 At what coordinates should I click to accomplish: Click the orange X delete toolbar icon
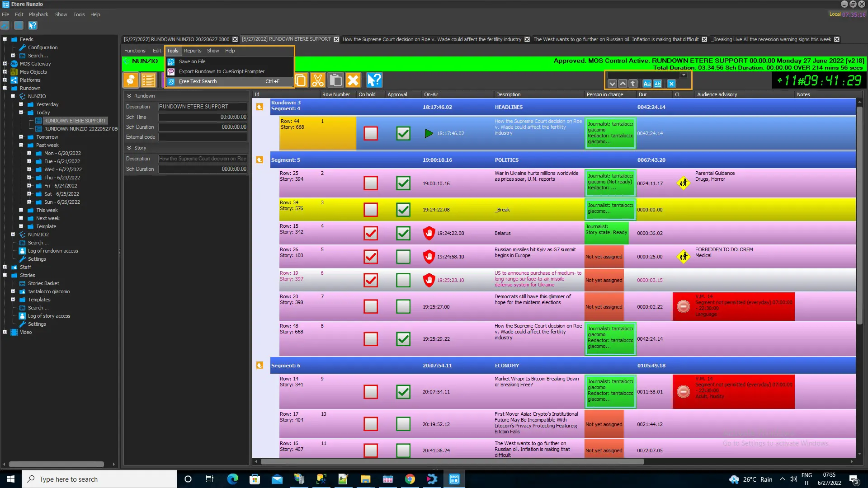pos(353,80)
